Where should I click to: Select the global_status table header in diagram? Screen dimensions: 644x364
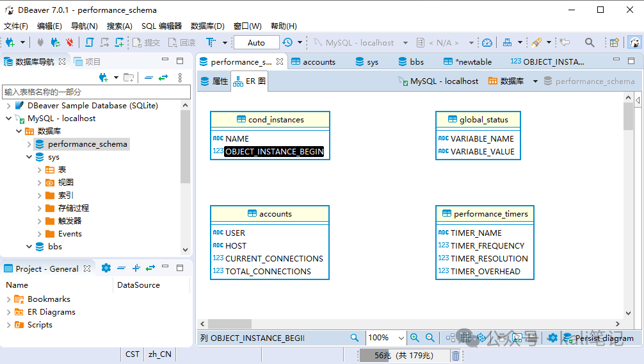[x=478, y=120]
